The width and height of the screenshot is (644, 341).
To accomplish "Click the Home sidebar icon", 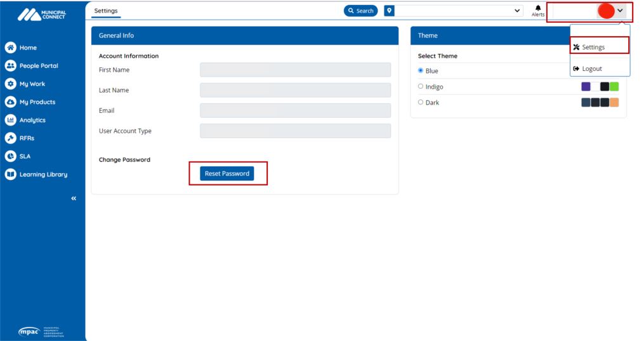I will coord(11,48).
